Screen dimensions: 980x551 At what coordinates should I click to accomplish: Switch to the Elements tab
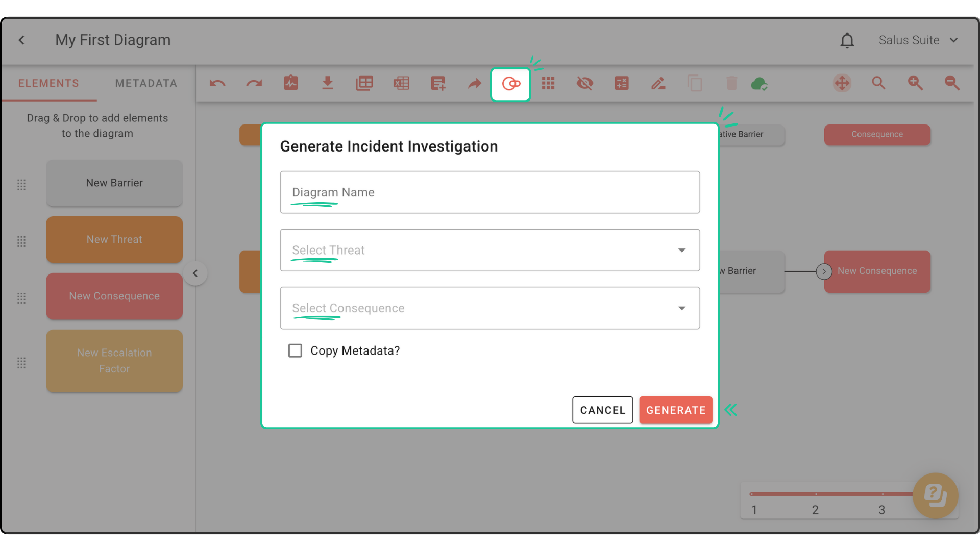tap(49, 83)
